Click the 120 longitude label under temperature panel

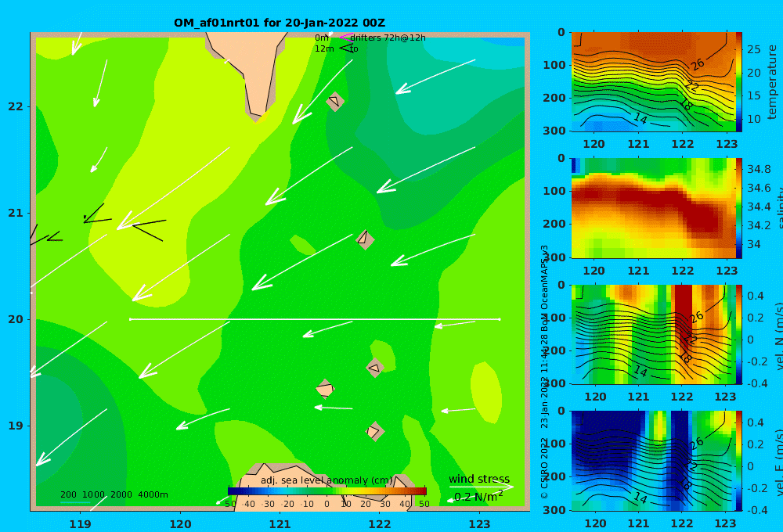pos(594,144)
